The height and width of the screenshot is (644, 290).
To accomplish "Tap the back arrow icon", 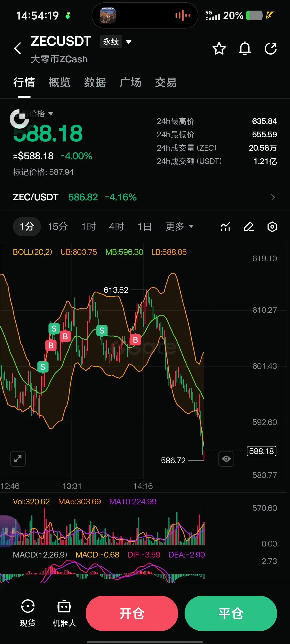I will (x=18, y=48).
